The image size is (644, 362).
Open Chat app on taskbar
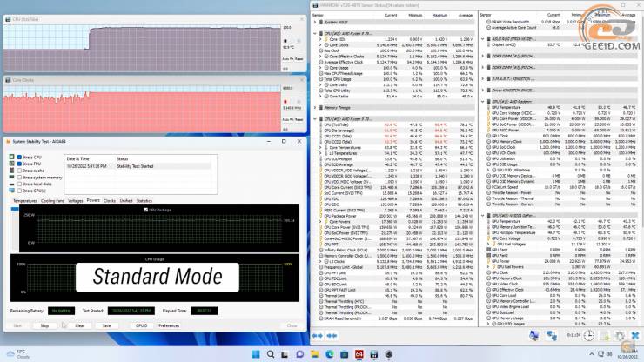[x=300, y=354]
